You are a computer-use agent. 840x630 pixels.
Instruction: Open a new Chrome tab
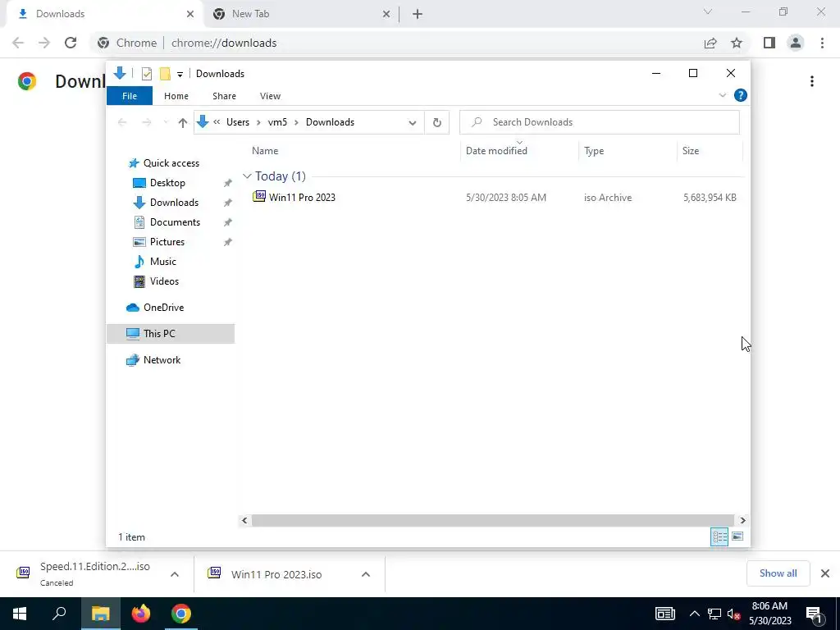[418, 14]
